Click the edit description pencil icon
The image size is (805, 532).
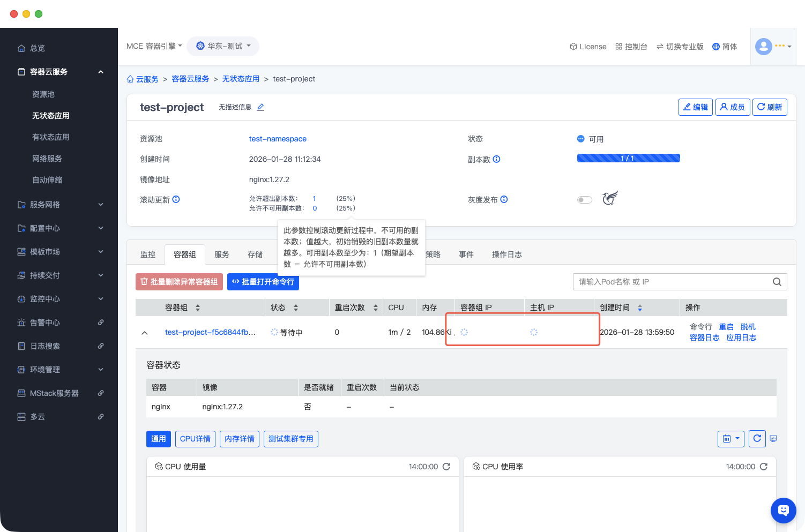point(260,107)
